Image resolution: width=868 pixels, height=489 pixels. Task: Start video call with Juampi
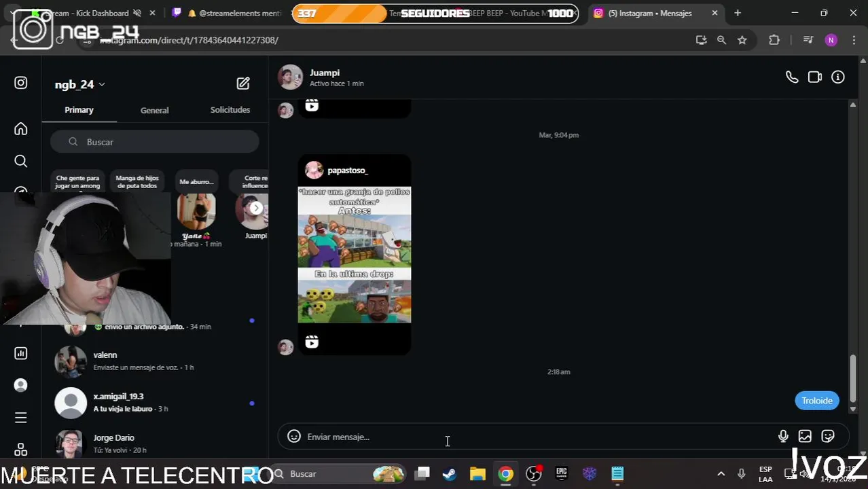tap(815, 77)
